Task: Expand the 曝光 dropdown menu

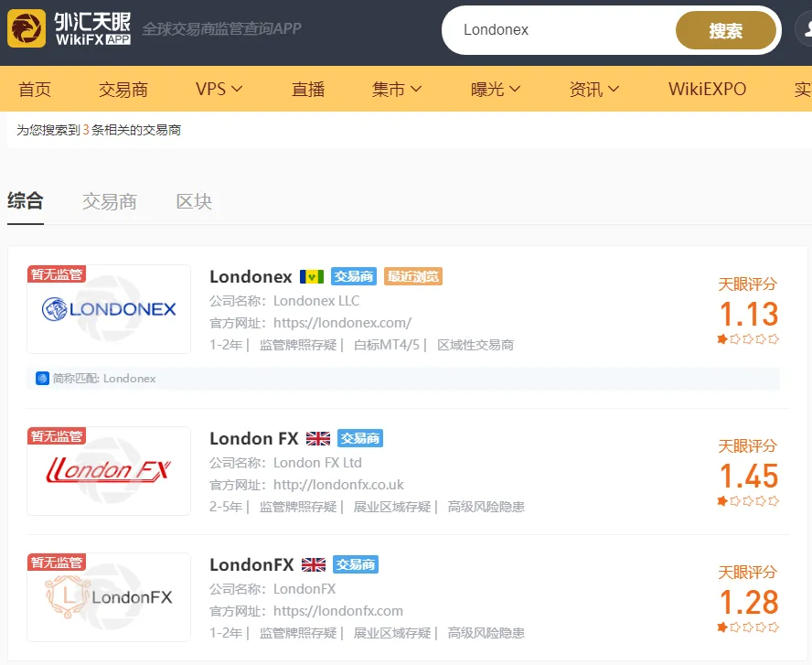Action: (496, 89)
